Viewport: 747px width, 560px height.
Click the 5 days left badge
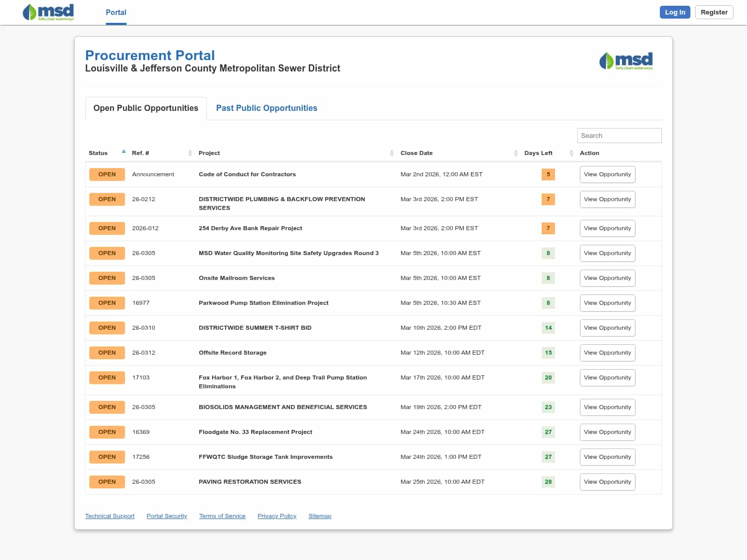tap(548, 174)
